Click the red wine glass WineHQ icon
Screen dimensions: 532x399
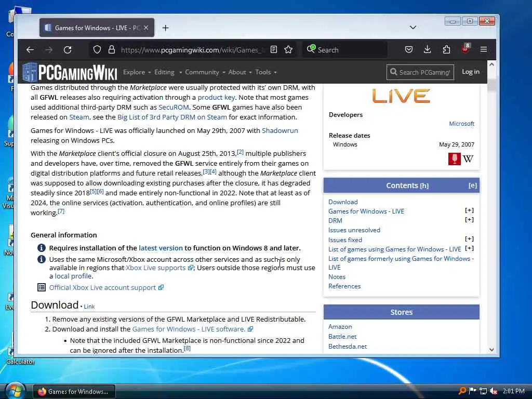[454, 159]
